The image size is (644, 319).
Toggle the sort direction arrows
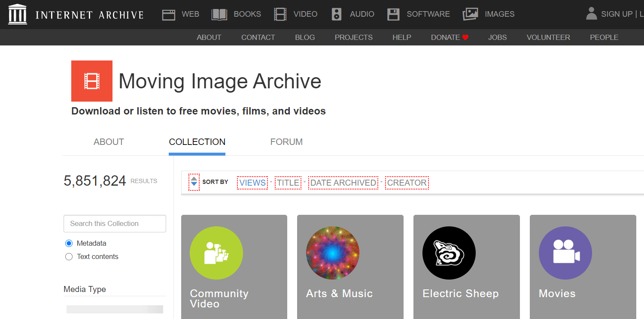pyautogui.click(x=194, y=182)
